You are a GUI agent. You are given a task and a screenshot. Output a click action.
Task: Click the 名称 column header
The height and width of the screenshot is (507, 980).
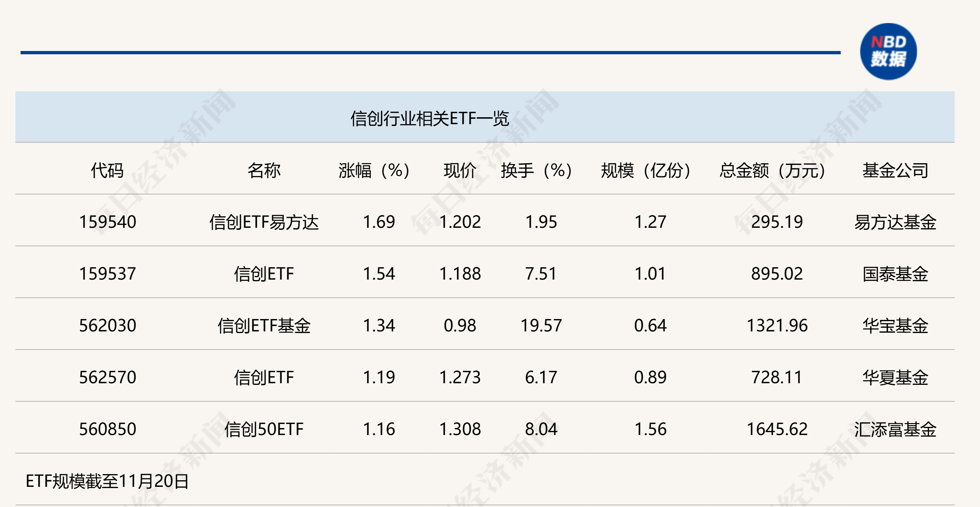point(264,170)
